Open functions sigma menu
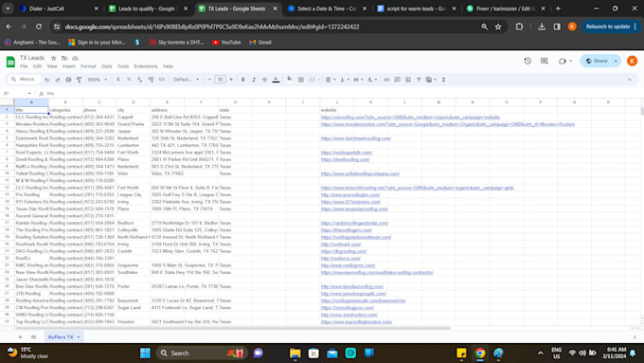 [x=443, y=80]
